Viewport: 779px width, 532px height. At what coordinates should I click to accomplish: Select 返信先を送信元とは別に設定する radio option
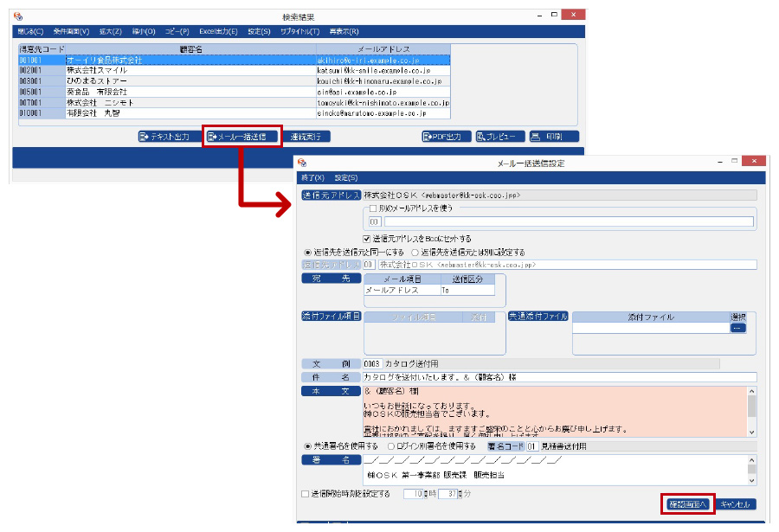tap(415, 252)
